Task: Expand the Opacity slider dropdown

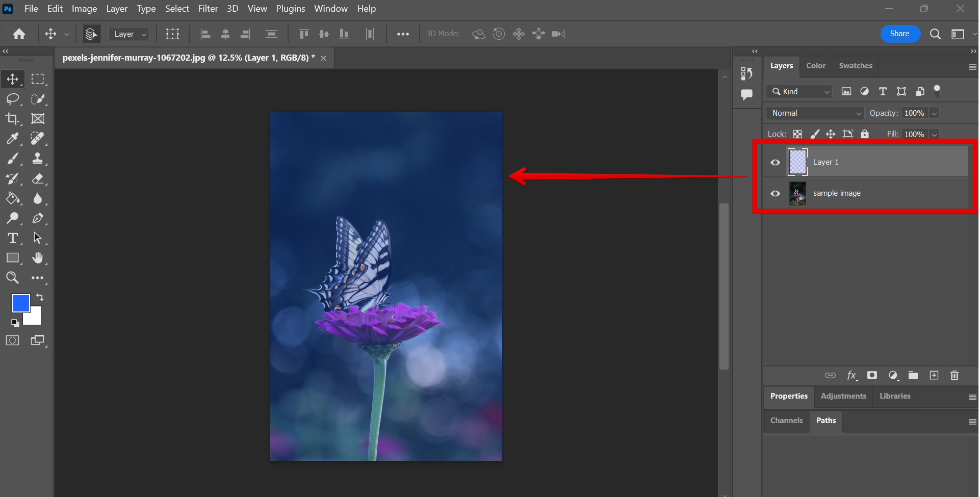Action: click(x=934, y=113)
